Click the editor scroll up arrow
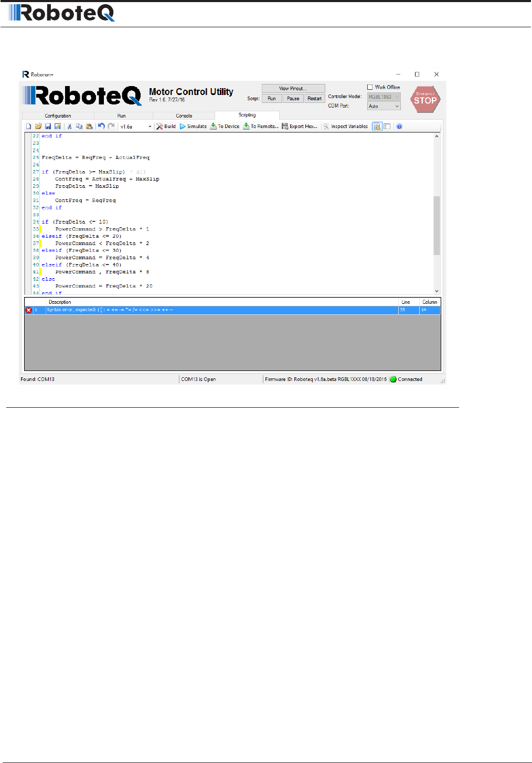This screenshot has height=763, width=532. click(437, 136)
